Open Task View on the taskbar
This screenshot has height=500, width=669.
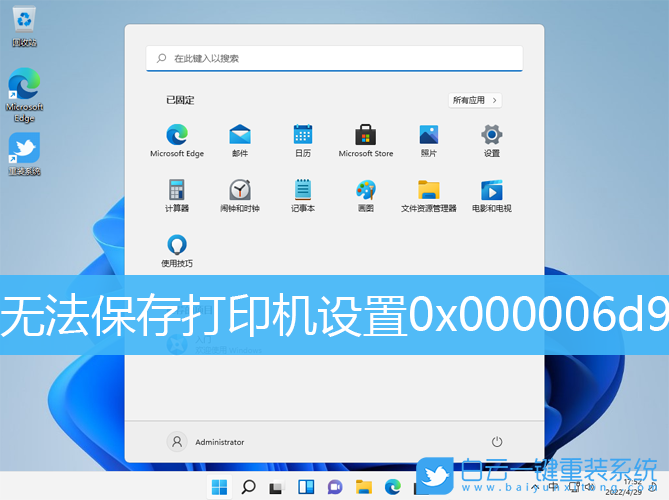pyautogui.click(x=277, y=487)
